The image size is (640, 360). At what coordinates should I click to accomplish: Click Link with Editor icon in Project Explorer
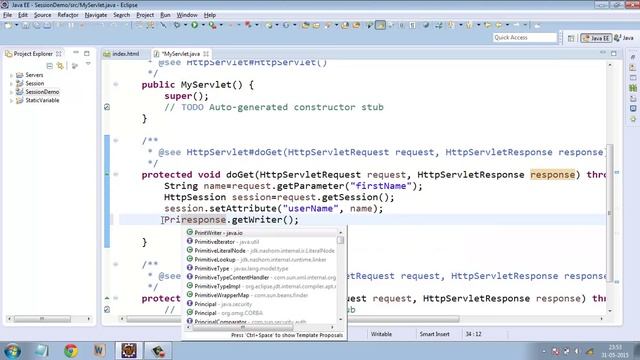[60, 66]
